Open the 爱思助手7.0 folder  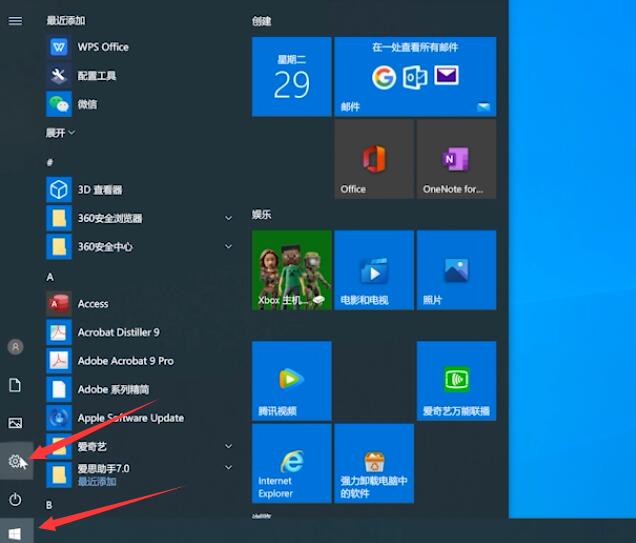pyautogui.click(x=140, y=474)
